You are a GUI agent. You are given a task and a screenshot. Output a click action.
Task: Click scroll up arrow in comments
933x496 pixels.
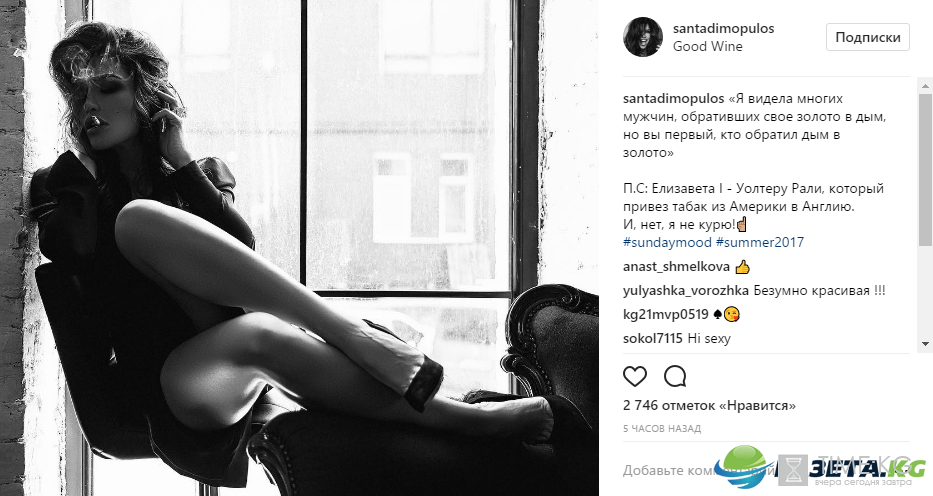[925, 86]
